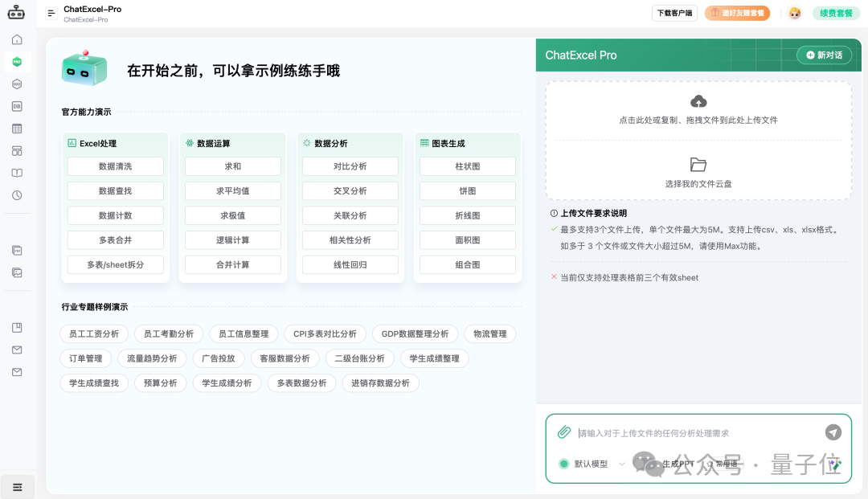Collapse sidebar with top-left hamburger toggle
Screen dimensions: 868x499
click(51, 12)
